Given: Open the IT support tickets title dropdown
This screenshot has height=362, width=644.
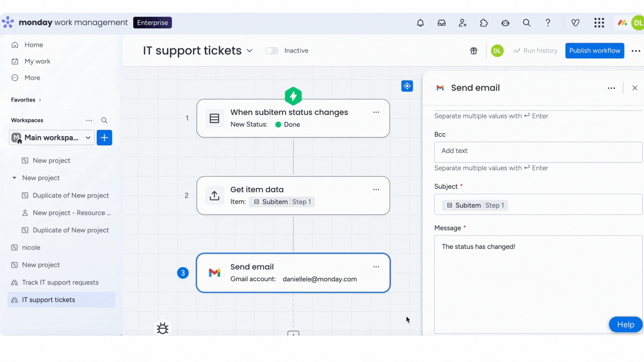Looking at the screenshot, I should pyautogui.click(x=250, y=51).
